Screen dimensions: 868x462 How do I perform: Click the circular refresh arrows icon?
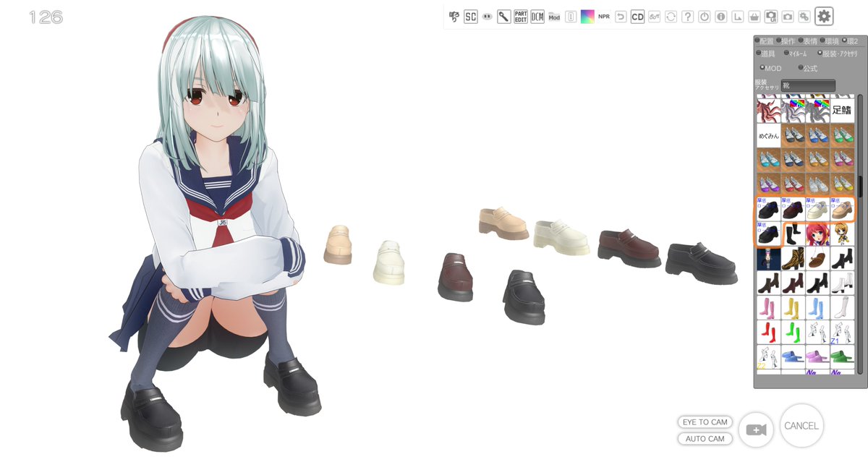click(671, 17)
